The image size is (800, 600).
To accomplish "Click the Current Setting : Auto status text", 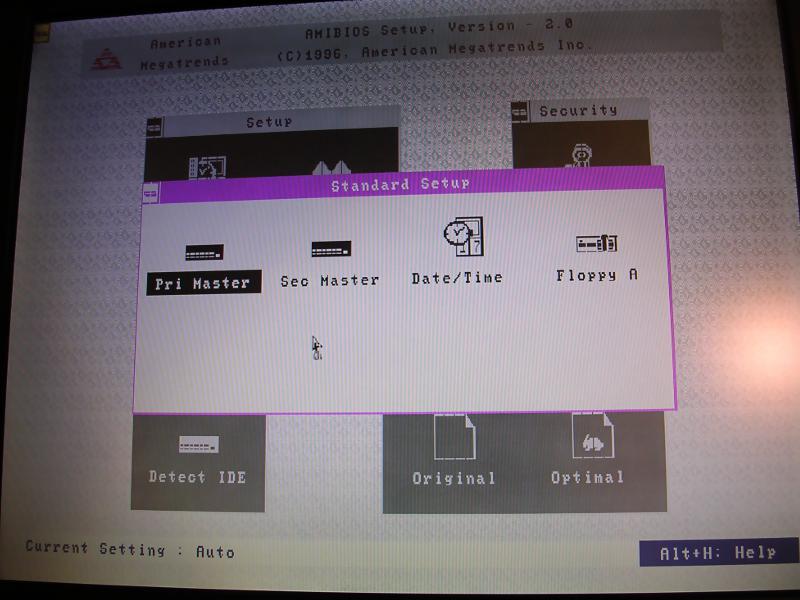I will 130,549.
